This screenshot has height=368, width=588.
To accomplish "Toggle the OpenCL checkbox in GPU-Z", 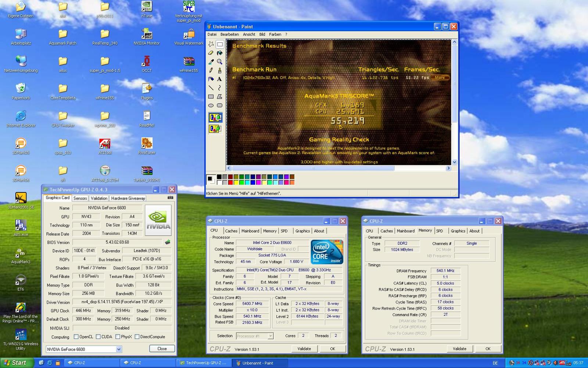I will click(76, 337).
